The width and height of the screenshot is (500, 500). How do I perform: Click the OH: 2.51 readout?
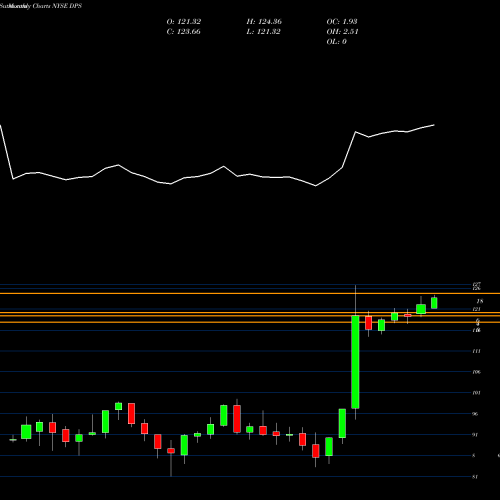(x=342, y=32)
